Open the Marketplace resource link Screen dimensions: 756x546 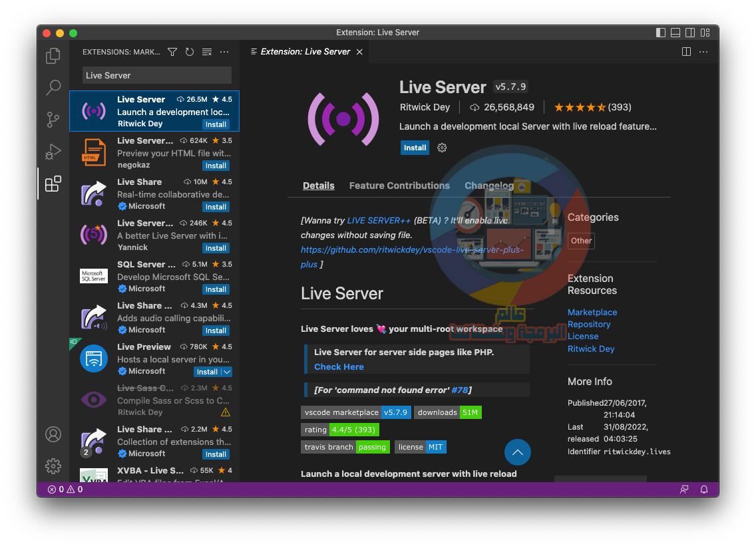point(592,313)
